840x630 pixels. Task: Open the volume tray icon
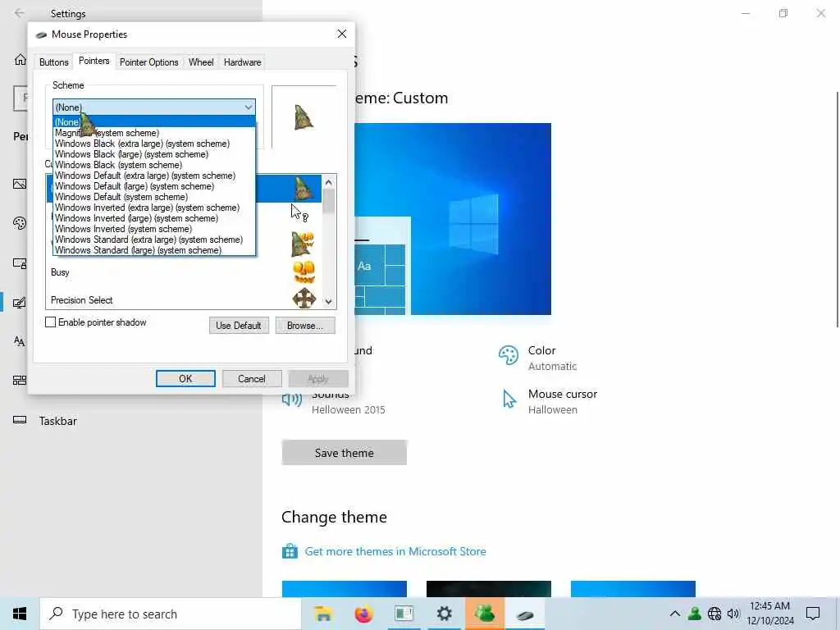(733, 614)
